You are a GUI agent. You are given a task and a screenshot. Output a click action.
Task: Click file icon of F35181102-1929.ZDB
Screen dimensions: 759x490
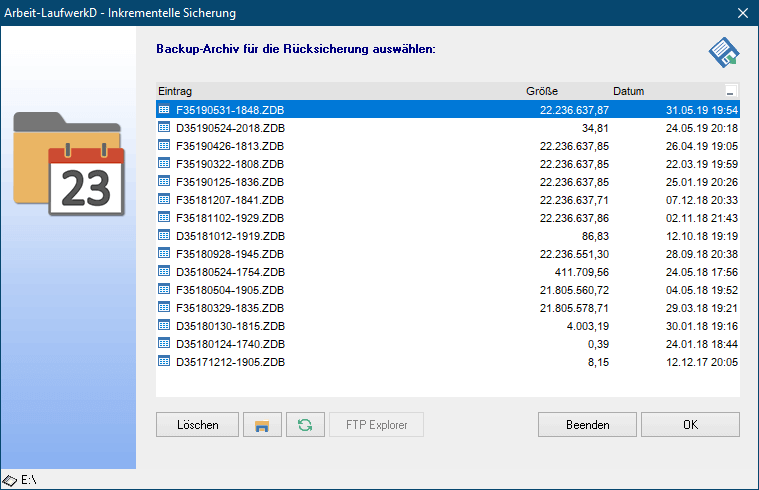pyautogui.click(x=164, y=217)
